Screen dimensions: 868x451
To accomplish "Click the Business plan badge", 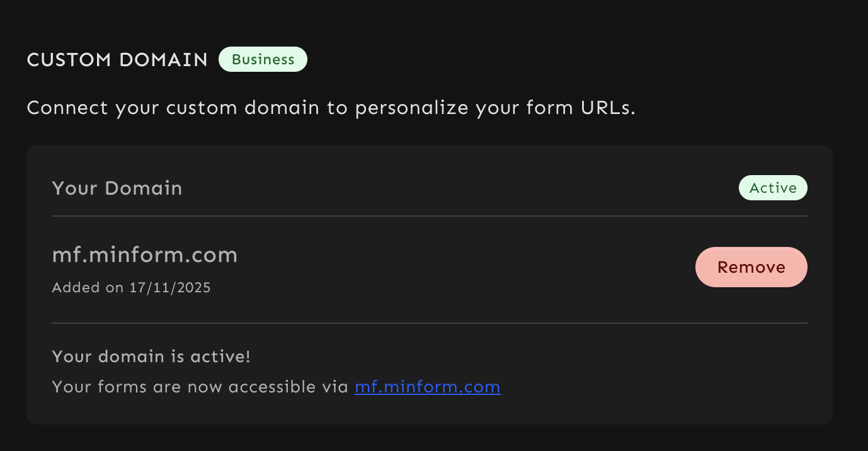I will click(x=263, y=59).
